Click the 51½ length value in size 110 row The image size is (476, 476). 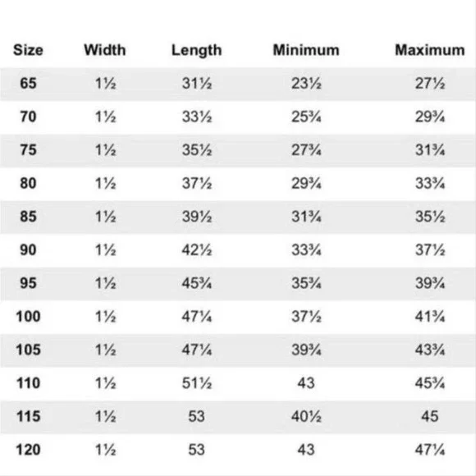(x=197, y=383)
